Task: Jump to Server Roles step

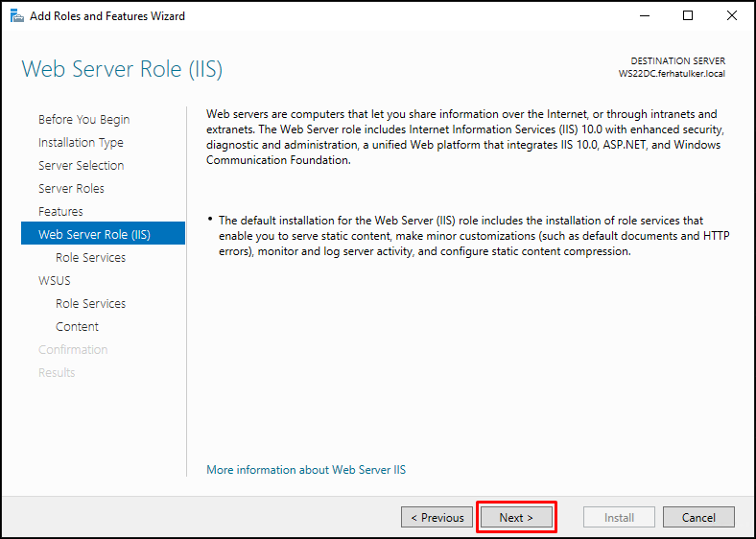Action: pyautogui.click(x=71, y=189)
